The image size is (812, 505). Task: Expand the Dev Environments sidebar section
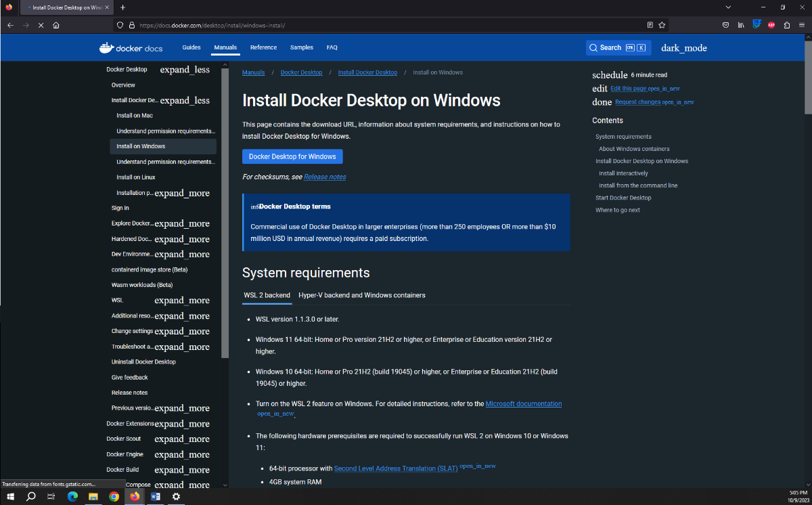click(182, 255)
